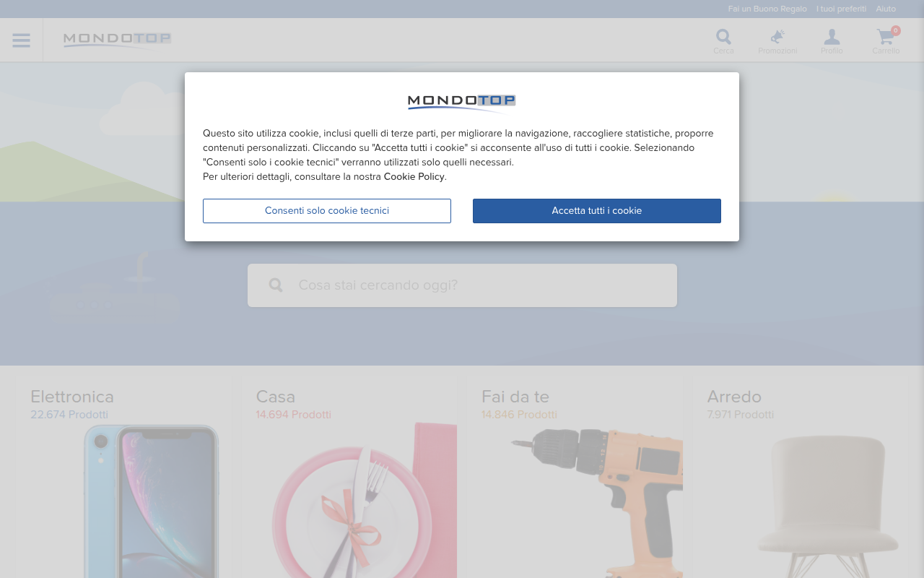Click '22.674 Prodotti' under Elettronica
Viewport: 924px width, 578px height.
[69, 415]
